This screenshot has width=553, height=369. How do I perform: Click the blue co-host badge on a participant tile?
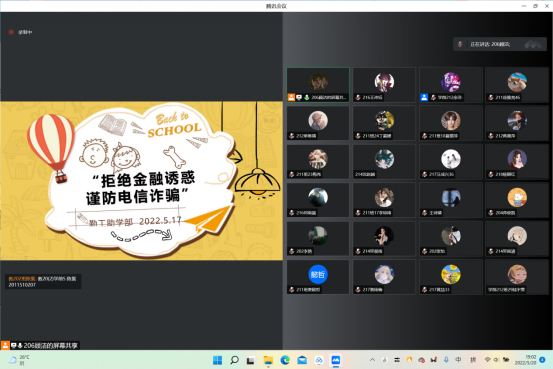(x=424, y=97)
